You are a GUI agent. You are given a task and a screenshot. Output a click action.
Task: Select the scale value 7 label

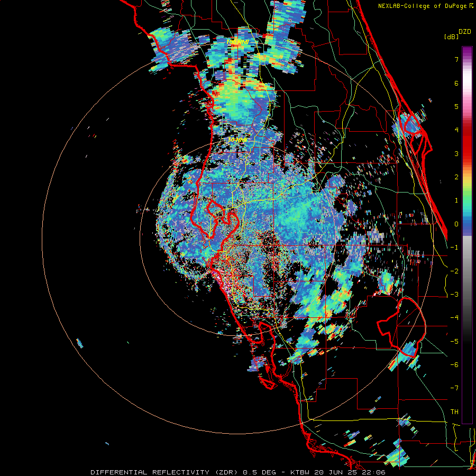coord(456,59)
